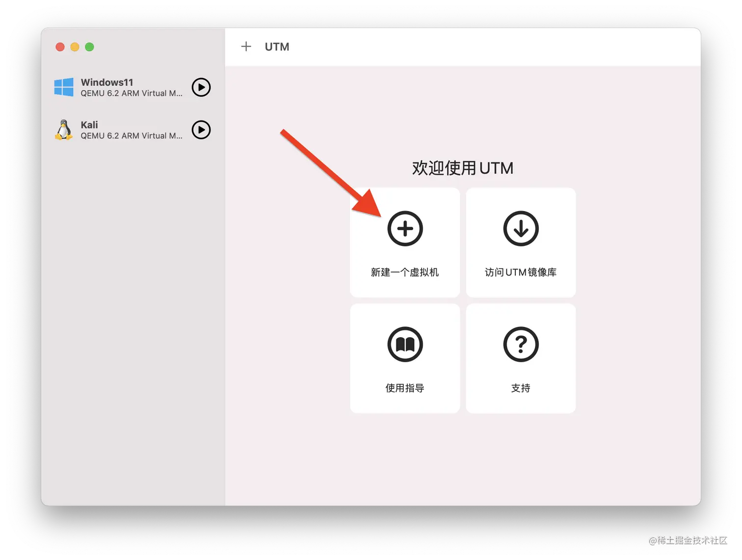Start the Kali virtual machine with its play button
This screenshot has height=560, width=742.
(201, 130)
